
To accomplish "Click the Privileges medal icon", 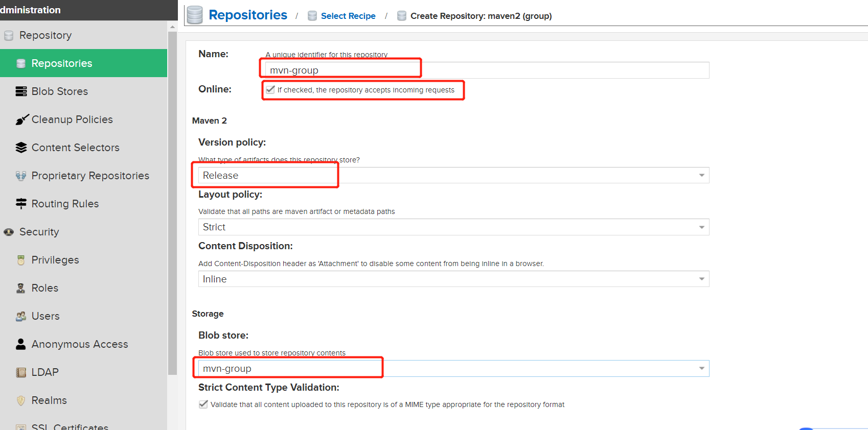I will pyautogui.click(x=21, y=260).
